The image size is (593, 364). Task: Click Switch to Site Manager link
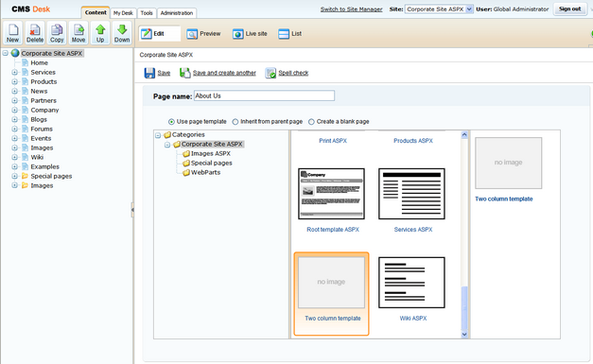[x=351, y=9]
